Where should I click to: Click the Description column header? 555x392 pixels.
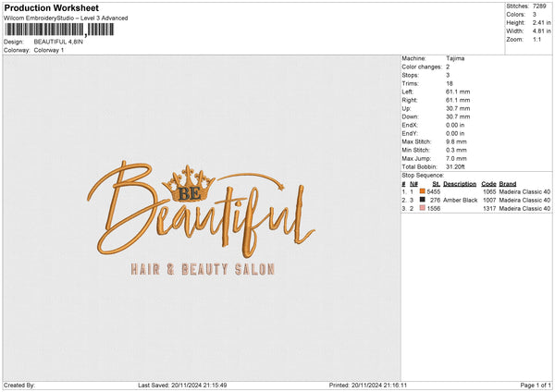click(x=460, y=184)
